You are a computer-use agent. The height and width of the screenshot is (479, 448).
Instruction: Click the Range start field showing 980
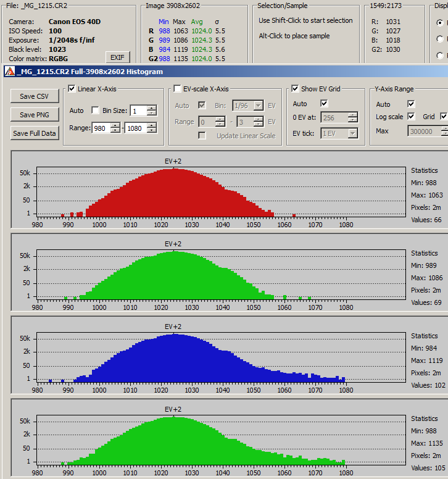[101, 128]
